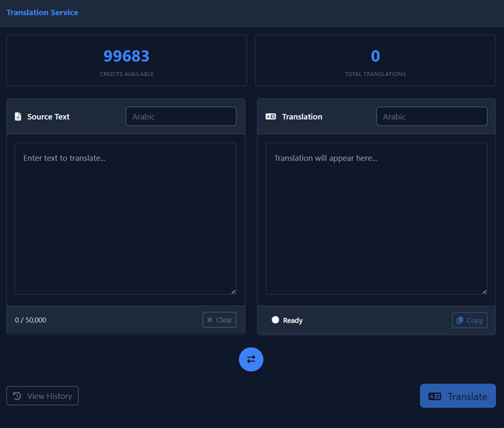Viewport: 504px width, 428px height.
Task: Open View History
Action: click(42, 396)
